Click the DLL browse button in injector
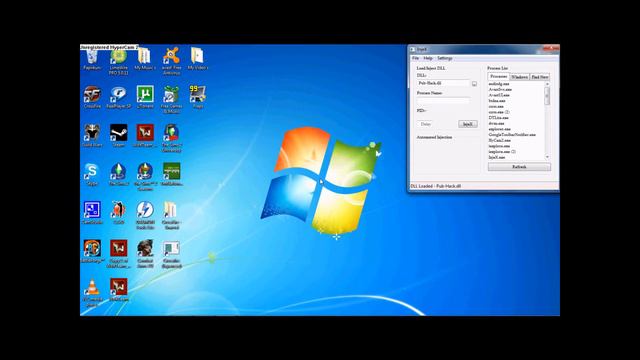Image resolution: width=640 pixels, height=360 pixels. [474, 84]
